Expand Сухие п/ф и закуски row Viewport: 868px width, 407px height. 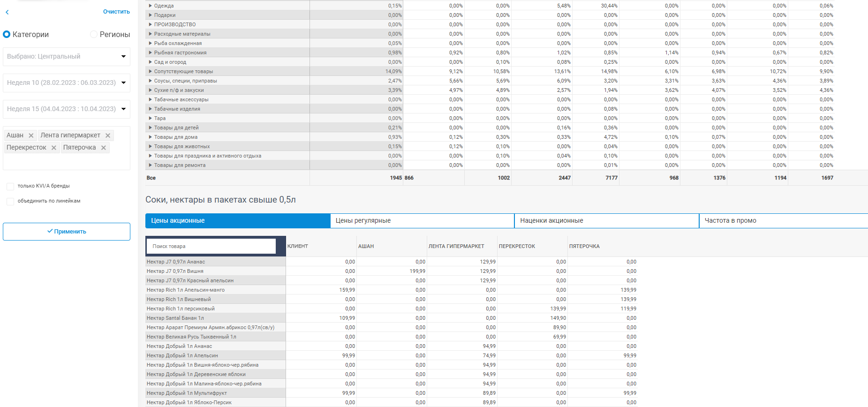(151, 90)
